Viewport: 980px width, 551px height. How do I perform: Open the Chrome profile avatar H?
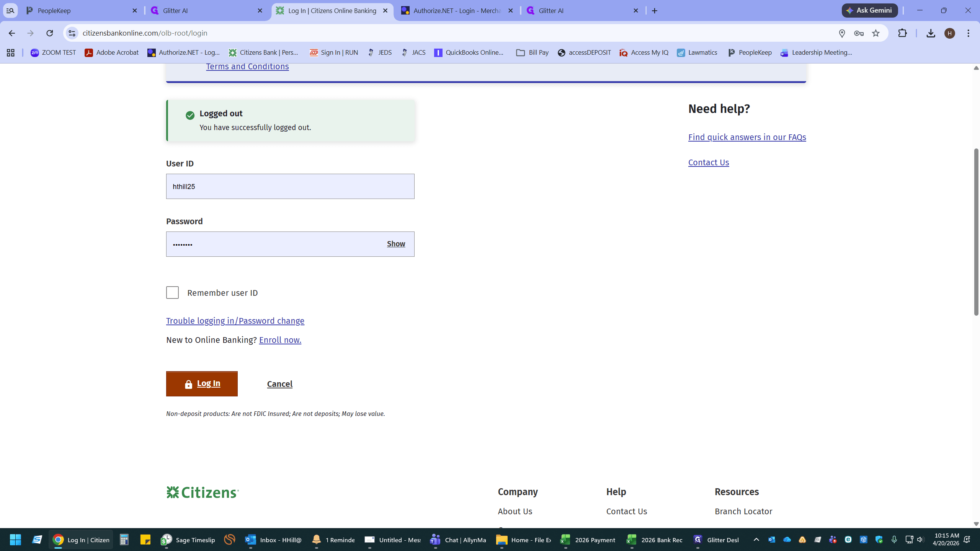[949, 33]
